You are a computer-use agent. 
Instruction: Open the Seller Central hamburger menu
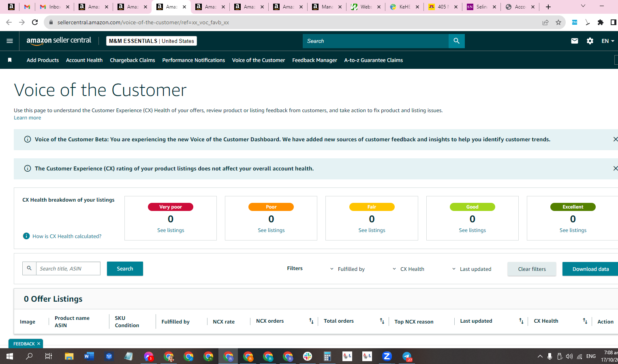10,41
